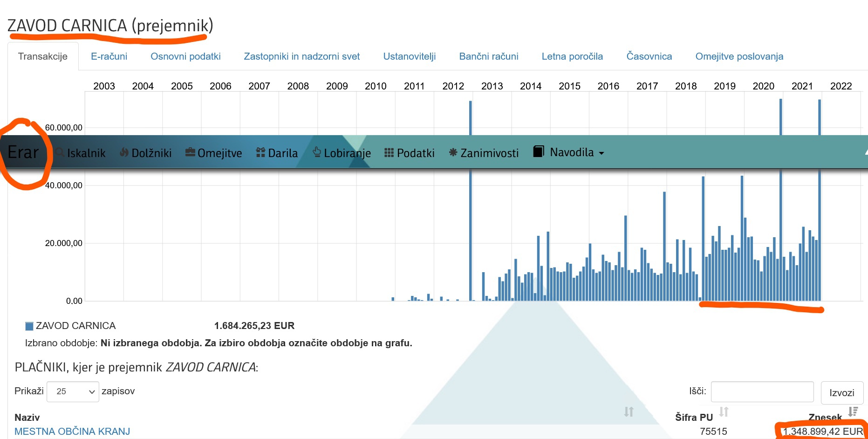Select the Bančni računi tab
Image resolution: width=868 pixels, height=439 pixels.
tap(489, 56)
